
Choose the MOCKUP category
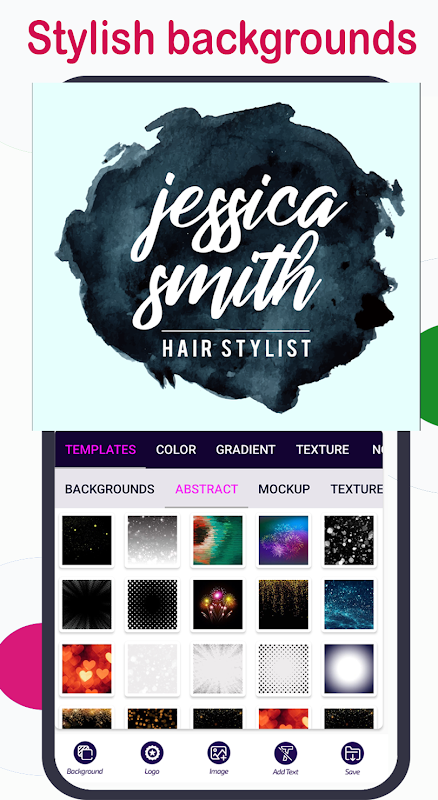point(284,489)
